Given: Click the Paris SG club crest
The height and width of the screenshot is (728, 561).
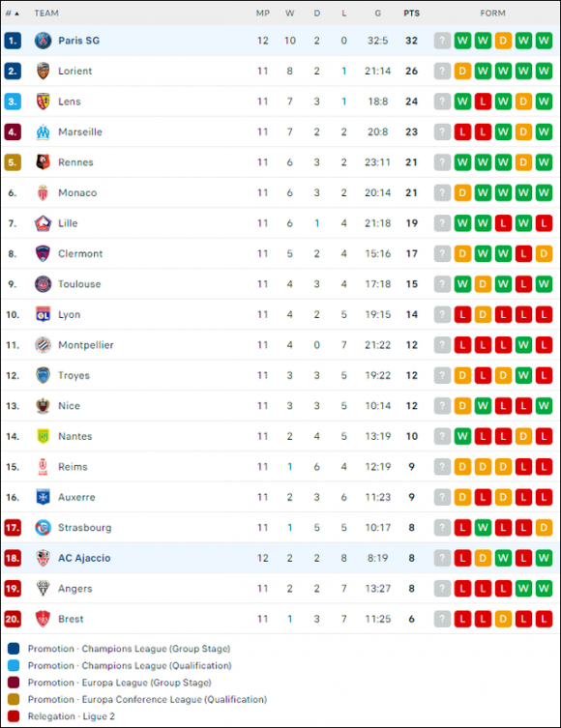Looking at the screenshot, I should coord(43,41).
